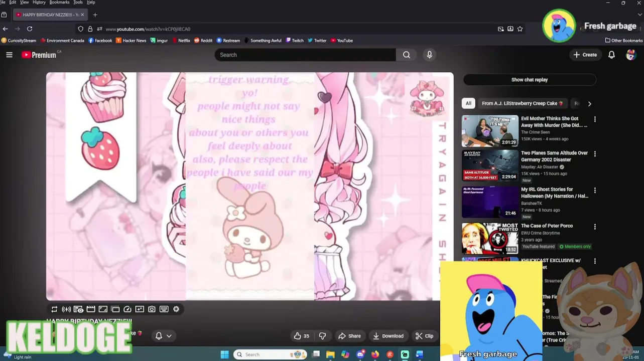Focus the YouTube search field
Screen dimensions: 644x361
[305, 55]
